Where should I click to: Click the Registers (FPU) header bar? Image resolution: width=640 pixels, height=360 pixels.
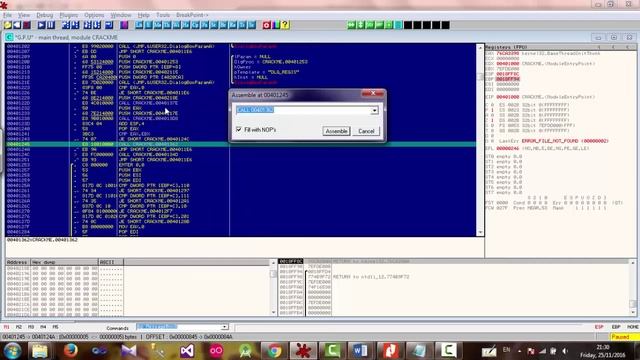pyautogui.click(x=560, y=47)
